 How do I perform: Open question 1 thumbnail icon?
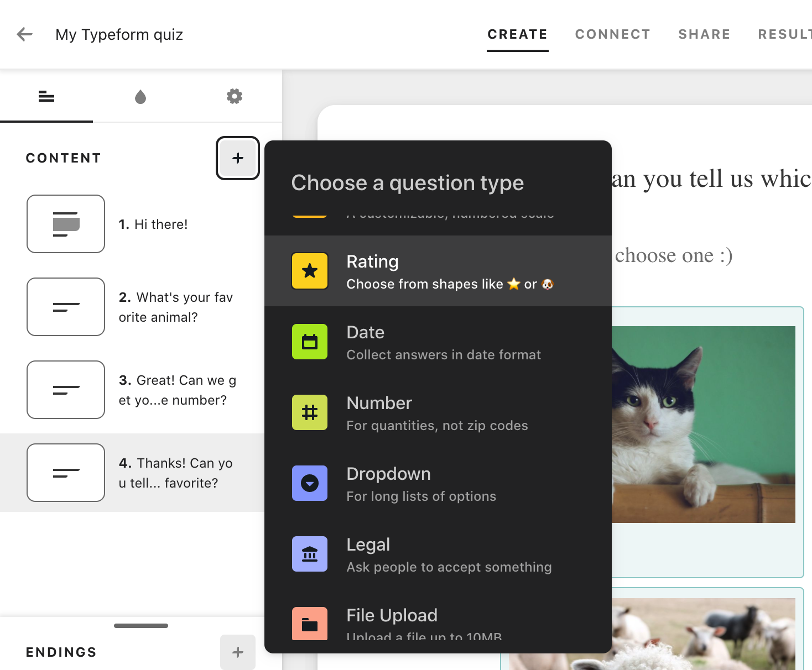pos(66,224)
